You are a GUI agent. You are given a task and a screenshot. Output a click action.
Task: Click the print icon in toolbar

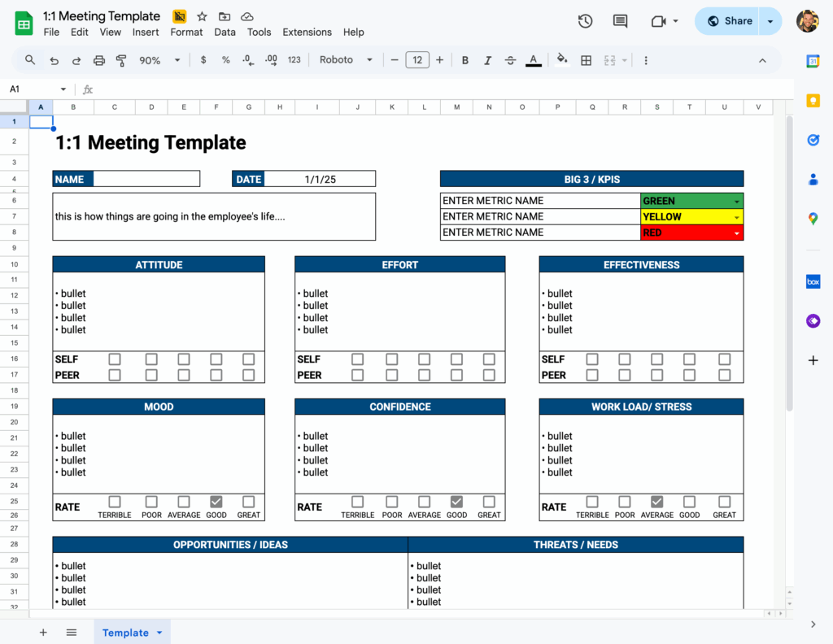tap(99, 60)
